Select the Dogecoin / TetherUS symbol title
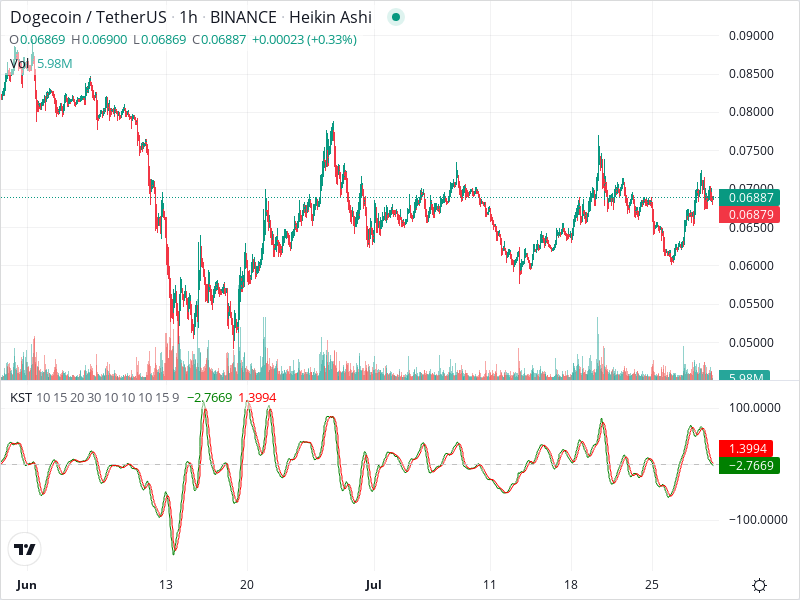 click(88, 17)
